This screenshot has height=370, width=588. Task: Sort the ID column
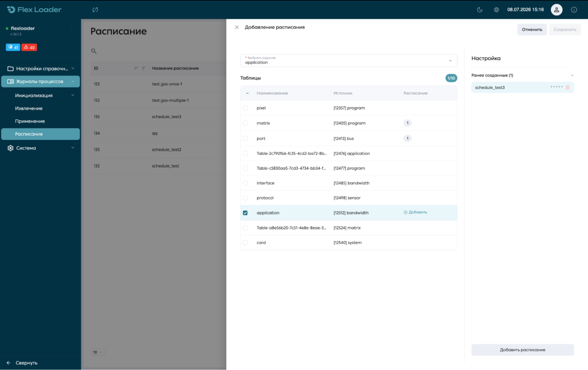pyautogui.click(x=136, y=68)
